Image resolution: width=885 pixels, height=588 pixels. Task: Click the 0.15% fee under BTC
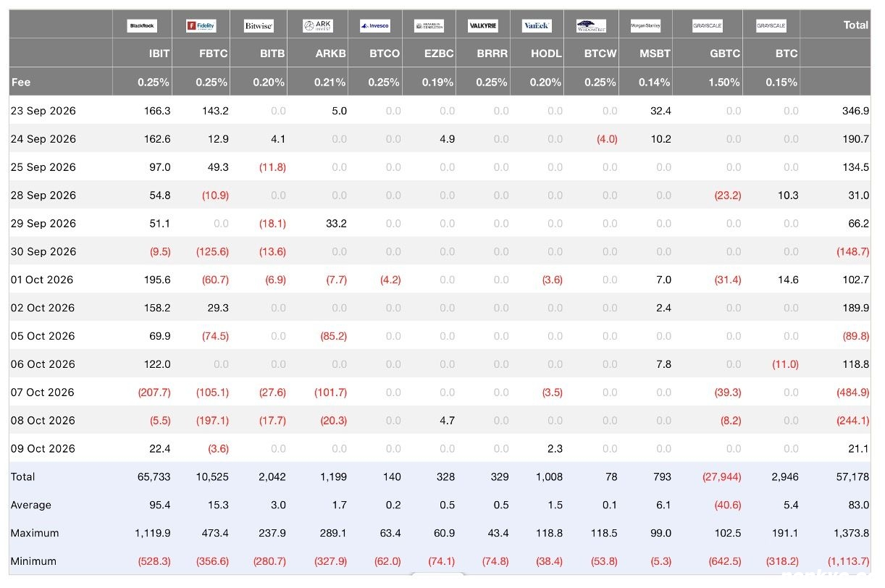point(782,83)
